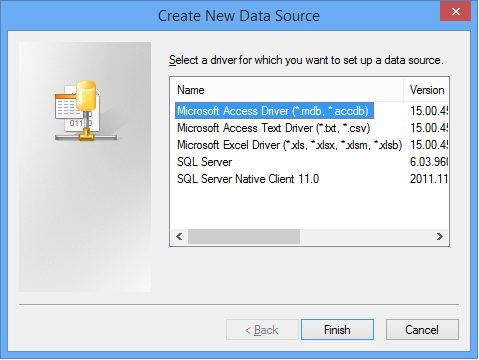
Task: Close the Create New Data Source window
Action: tap(455, 12)
